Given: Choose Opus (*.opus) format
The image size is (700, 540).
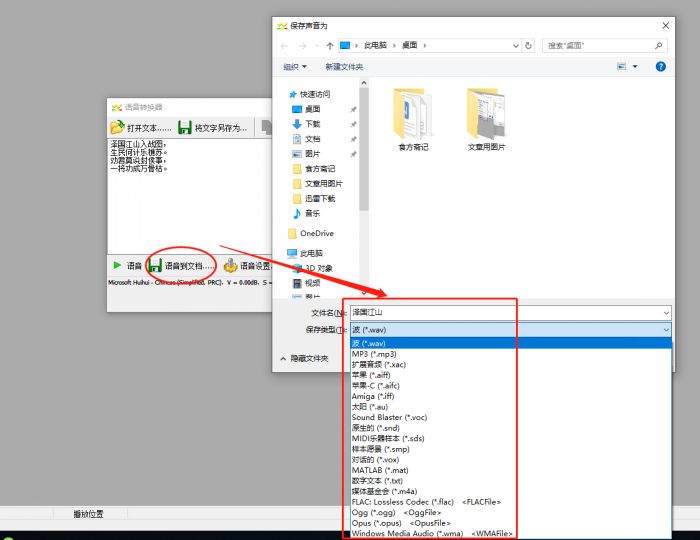Looking at the screenshot, I should pos(511,523).
